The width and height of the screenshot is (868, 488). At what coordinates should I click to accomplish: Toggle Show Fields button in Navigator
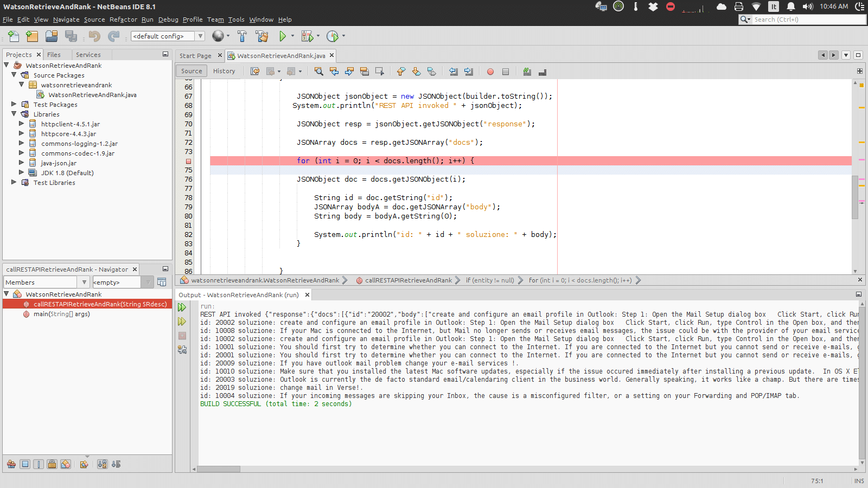pos(25,464)
